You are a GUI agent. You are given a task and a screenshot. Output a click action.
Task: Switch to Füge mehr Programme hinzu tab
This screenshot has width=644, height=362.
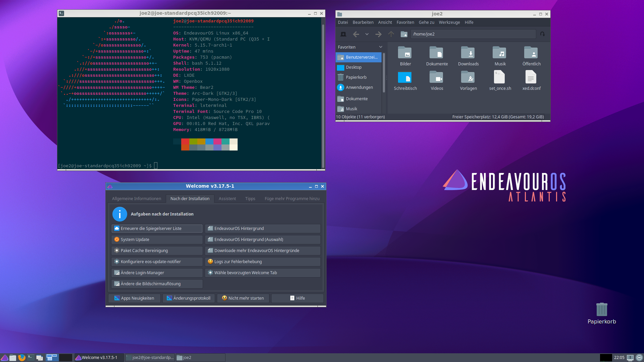point(292,199)
